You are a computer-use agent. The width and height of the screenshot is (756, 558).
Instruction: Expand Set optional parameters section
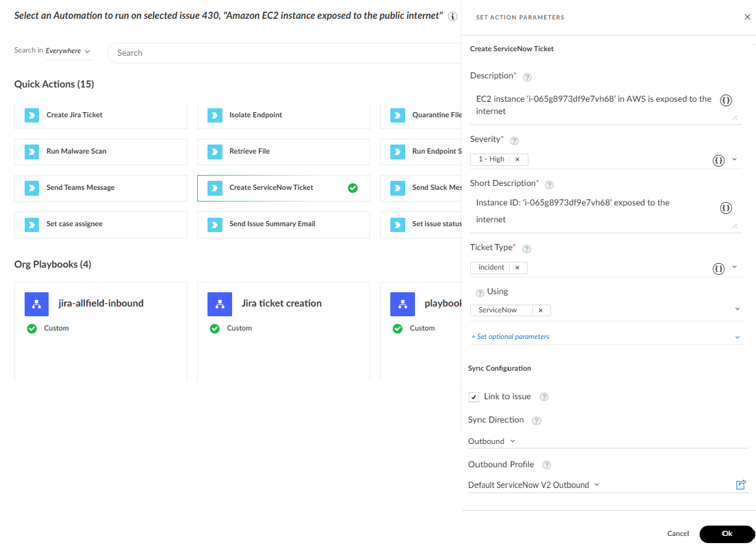click(x=510, y=337)
